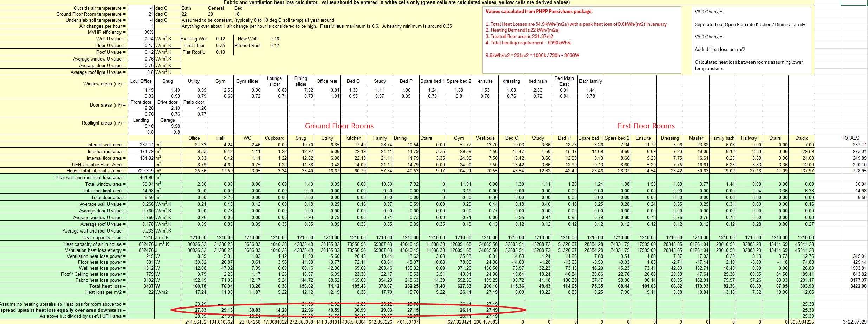Select the 'Vestibule' room column header
Viewport: 868px width, 324px height.
pos(485,138)
